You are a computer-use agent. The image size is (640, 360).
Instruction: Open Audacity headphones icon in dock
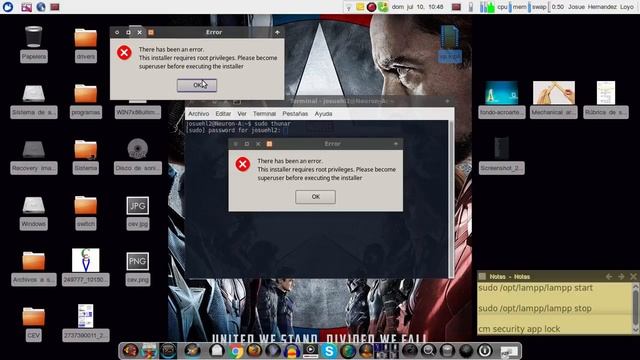[x=291, y=351]
